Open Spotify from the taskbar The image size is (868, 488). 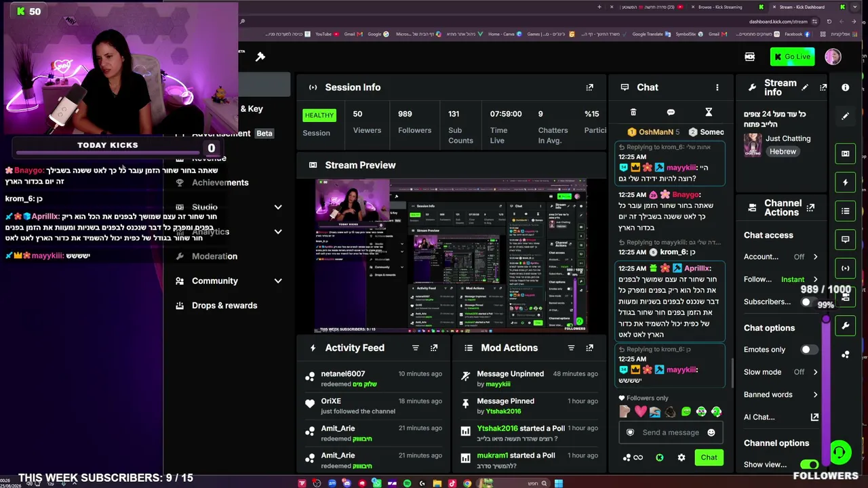click(407, 483)
